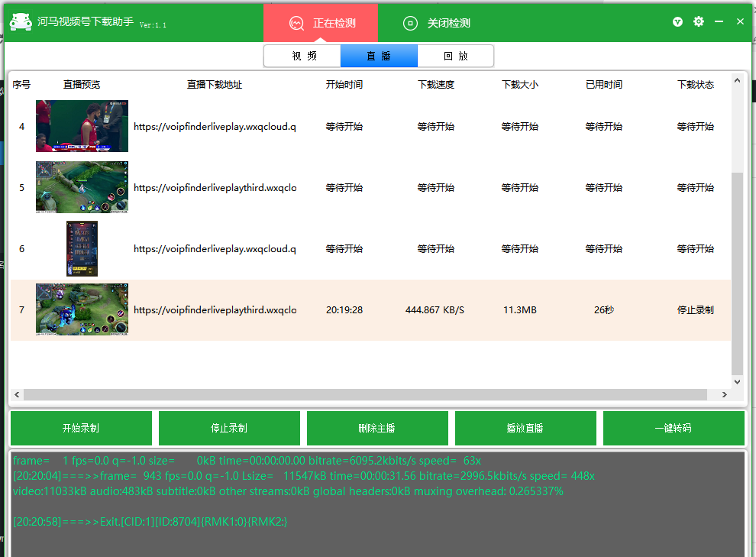Click the horizontal scrollbar right arrow
756x557 pixels.
[724, 395]
